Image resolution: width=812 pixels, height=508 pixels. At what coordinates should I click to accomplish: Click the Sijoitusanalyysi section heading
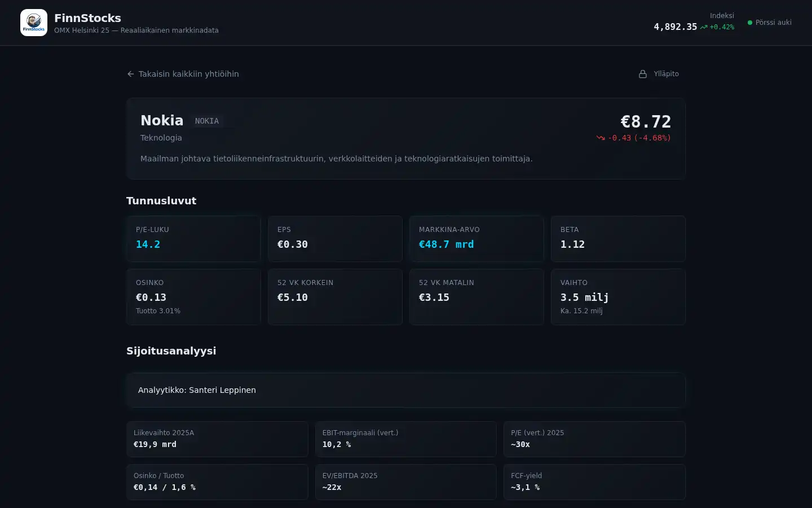(x=171, y=351)
